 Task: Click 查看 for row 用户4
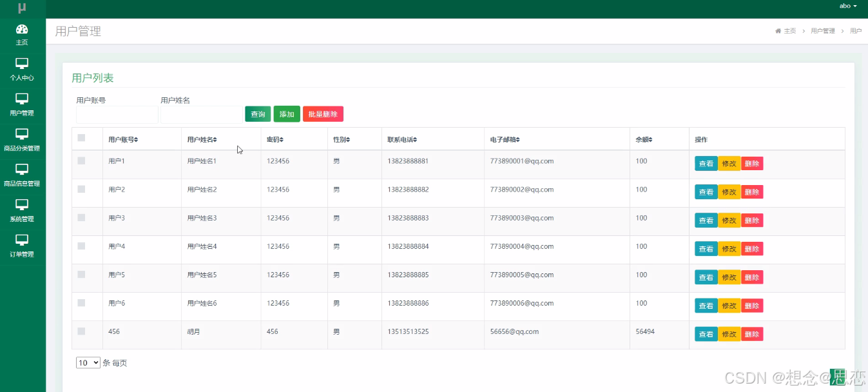pyautogui.click(x=706, y=249)
